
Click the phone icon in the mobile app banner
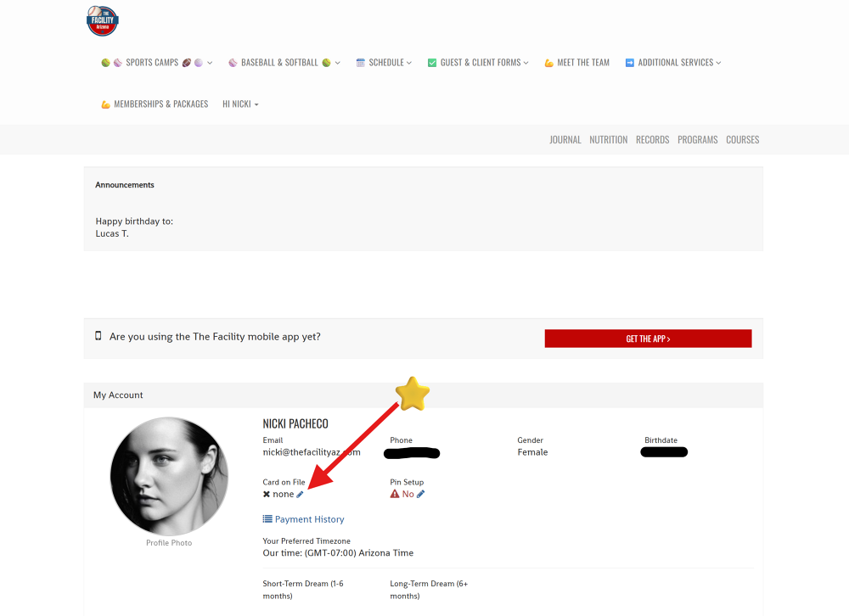point(98,336)
